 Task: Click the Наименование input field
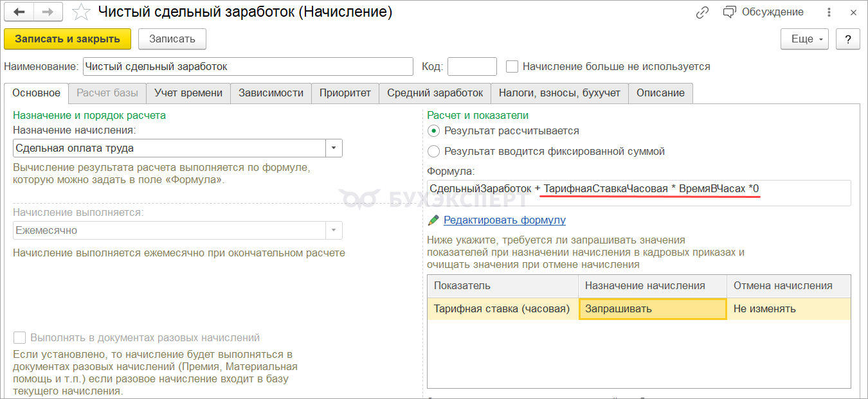point(248,67)
